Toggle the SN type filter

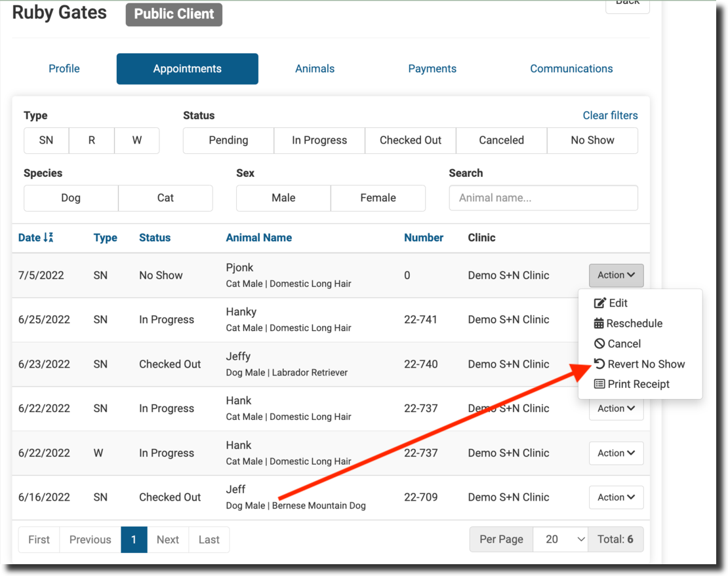(x=46, y=140)
